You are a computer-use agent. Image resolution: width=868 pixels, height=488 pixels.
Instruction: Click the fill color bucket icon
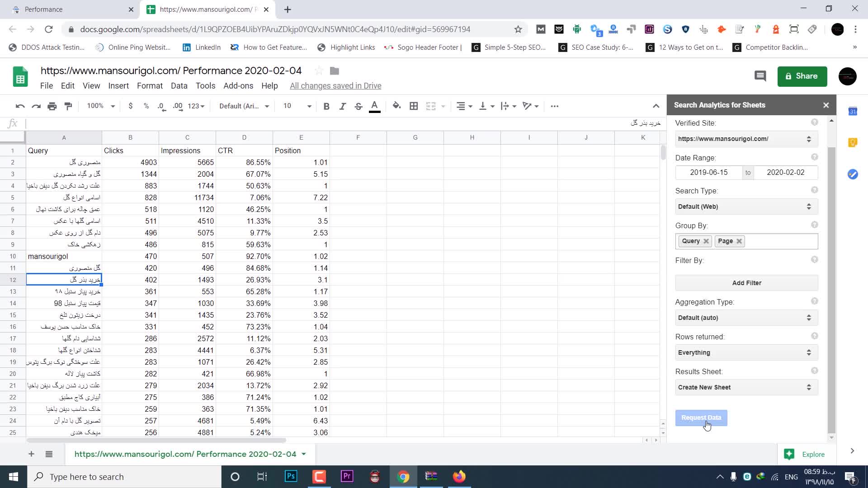coord(396,106)
